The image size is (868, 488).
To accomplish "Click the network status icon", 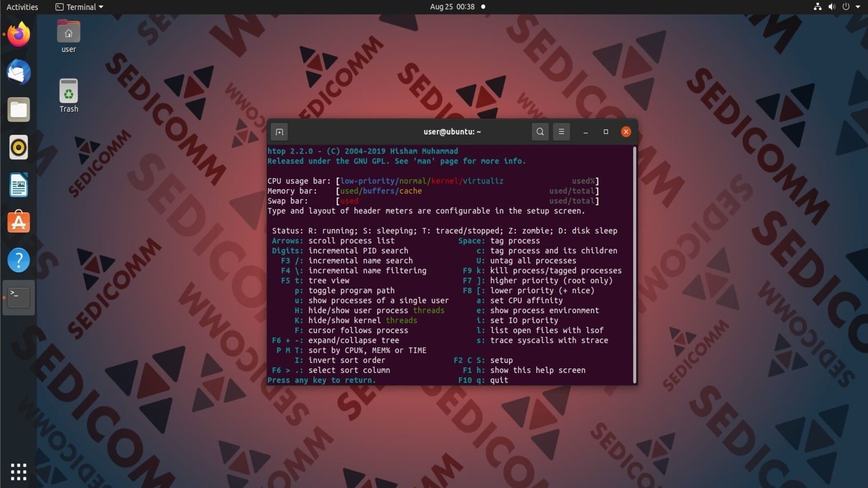I will click(x=817, y=7).
